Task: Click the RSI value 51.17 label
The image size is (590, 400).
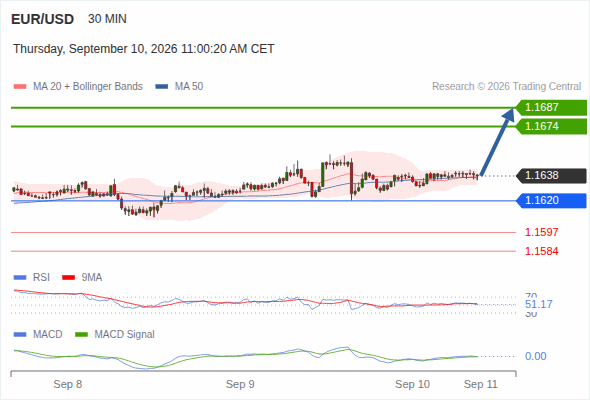Action: click(539, 304)
